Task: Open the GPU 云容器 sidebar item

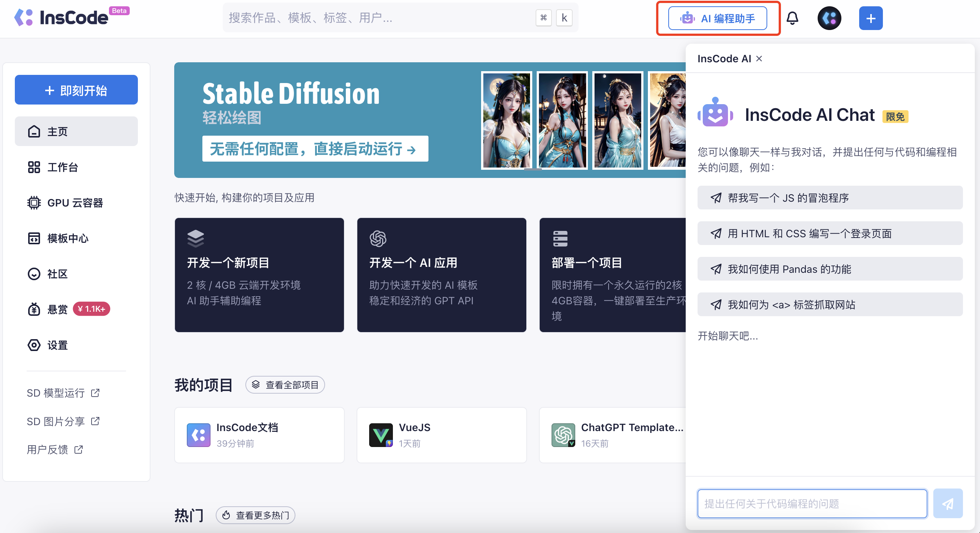Action: pos(76,203)
